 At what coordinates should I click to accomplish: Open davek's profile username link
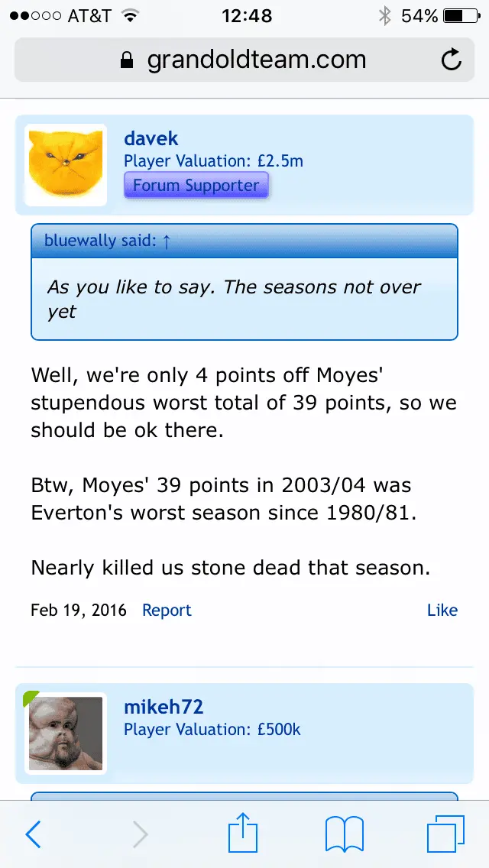click(x=151, y=138)
